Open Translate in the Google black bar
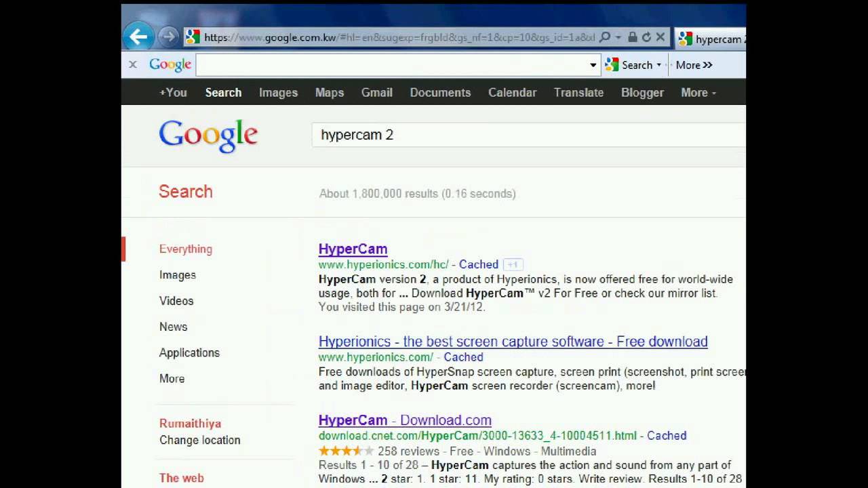This screenshot has height=488, width=868. coord(578,92)
